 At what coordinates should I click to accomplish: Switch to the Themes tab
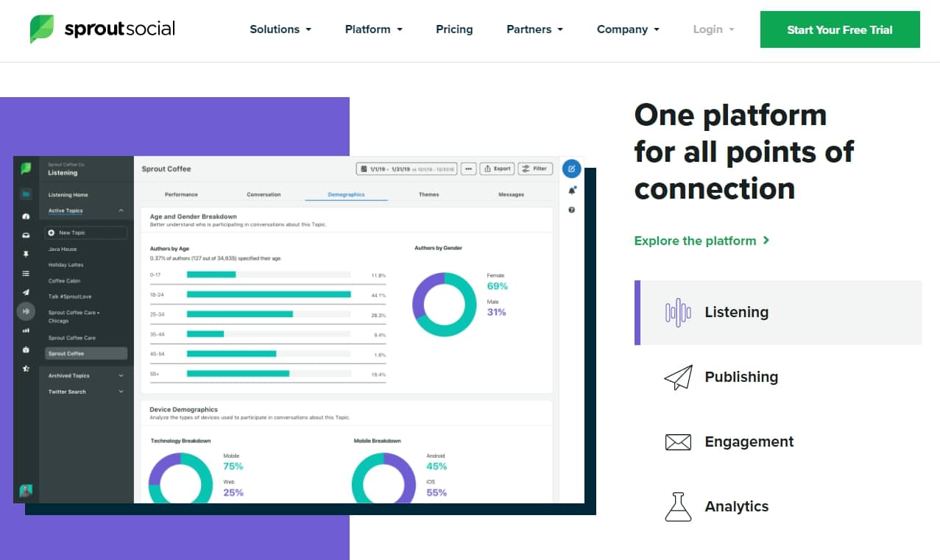pos(428,194)
